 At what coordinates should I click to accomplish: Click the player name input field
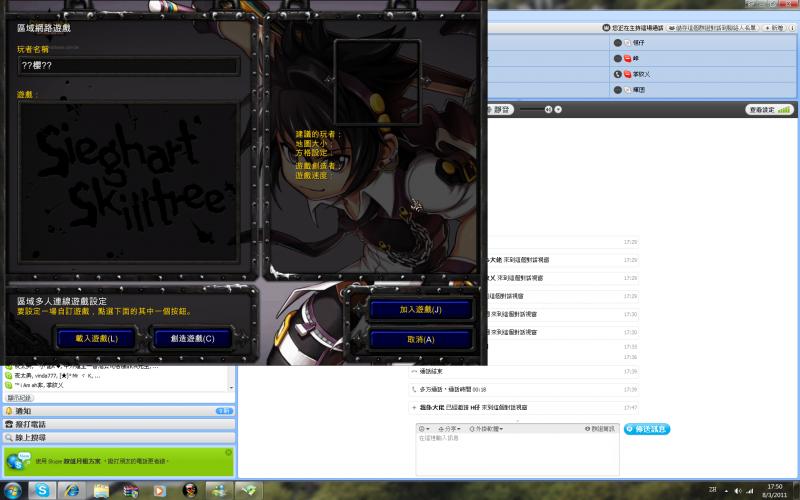pyautogui.click(x=129, y=66)
